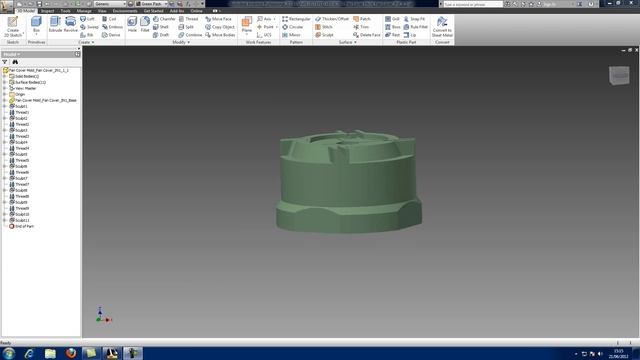
Task: Click the Split tool
Action: [186, 27]
